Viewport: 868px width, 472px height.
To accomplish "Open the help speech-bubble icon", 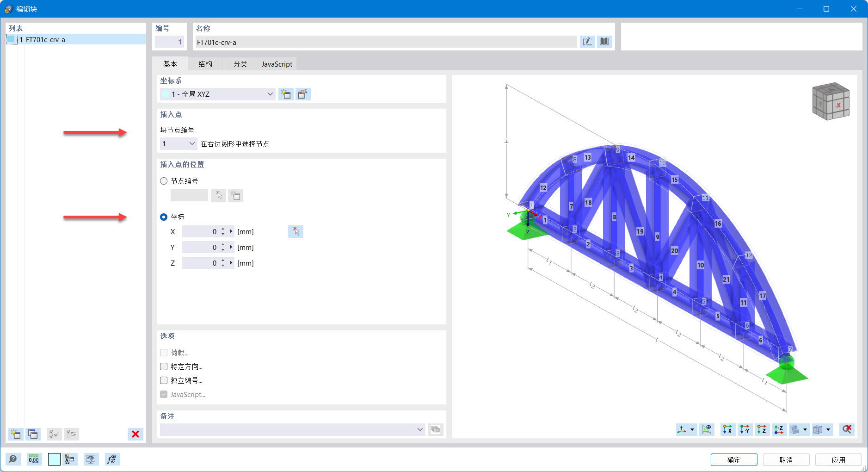I will tap(13, 459).
